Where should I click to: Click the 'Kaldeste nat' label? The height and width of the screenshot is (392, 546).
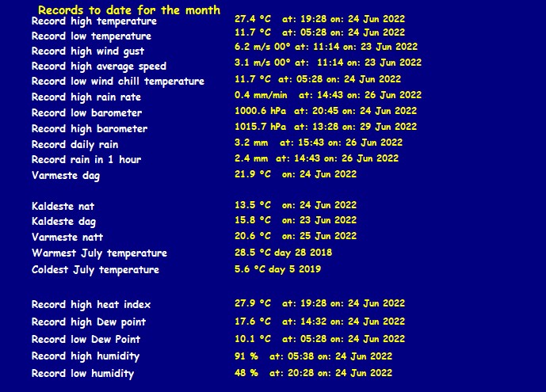click(63, 206)
